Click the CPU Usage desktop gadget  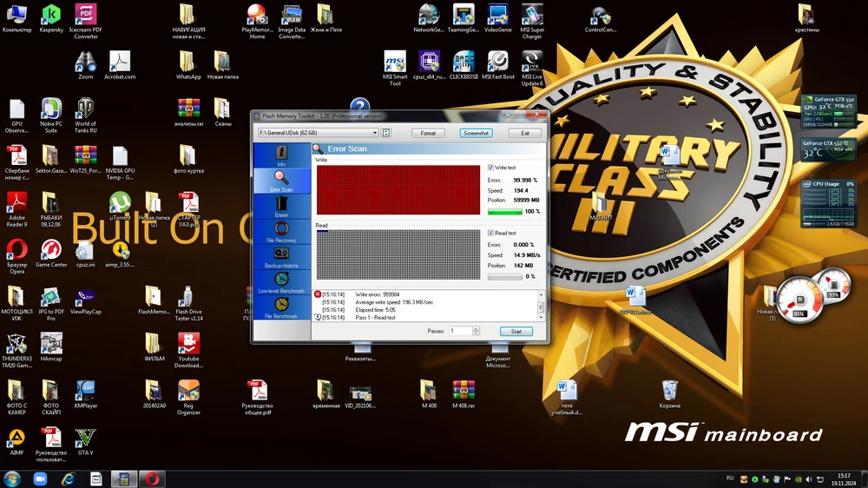(x=828, y=203)
